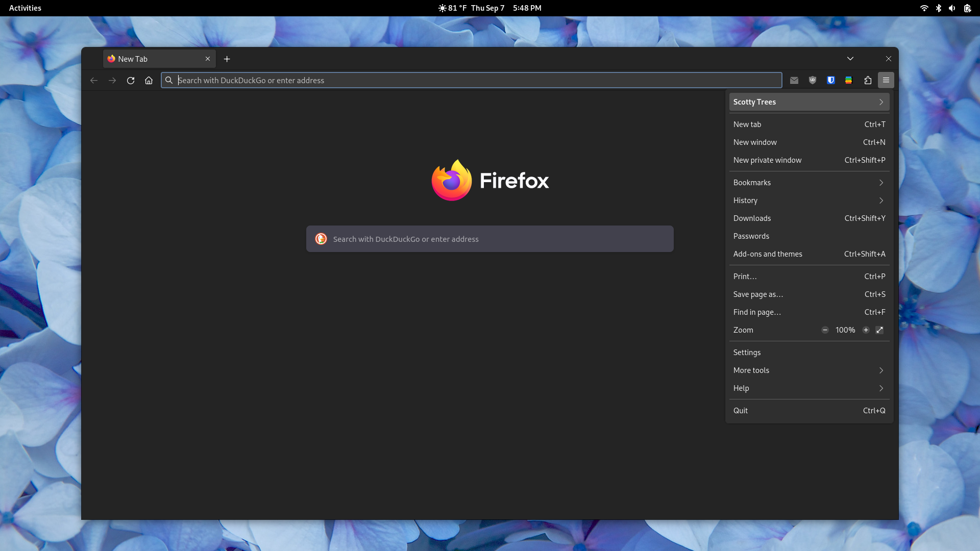This screenshot has height=551, width=980.
Task: Reset zoom by clicking 100%
Action: (x=845, y=330)
